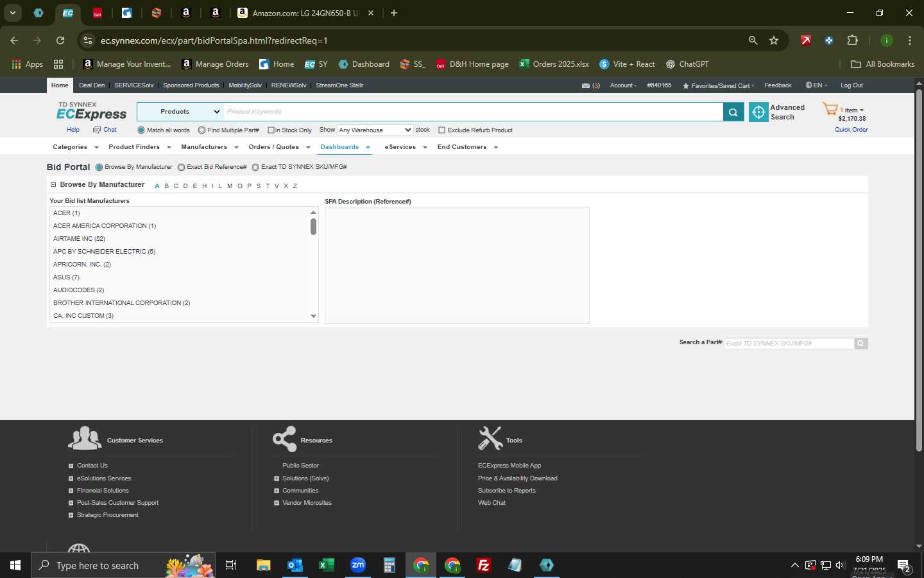Open the Products search type dropdown
The image size is (924, 578).
point(180,112)
